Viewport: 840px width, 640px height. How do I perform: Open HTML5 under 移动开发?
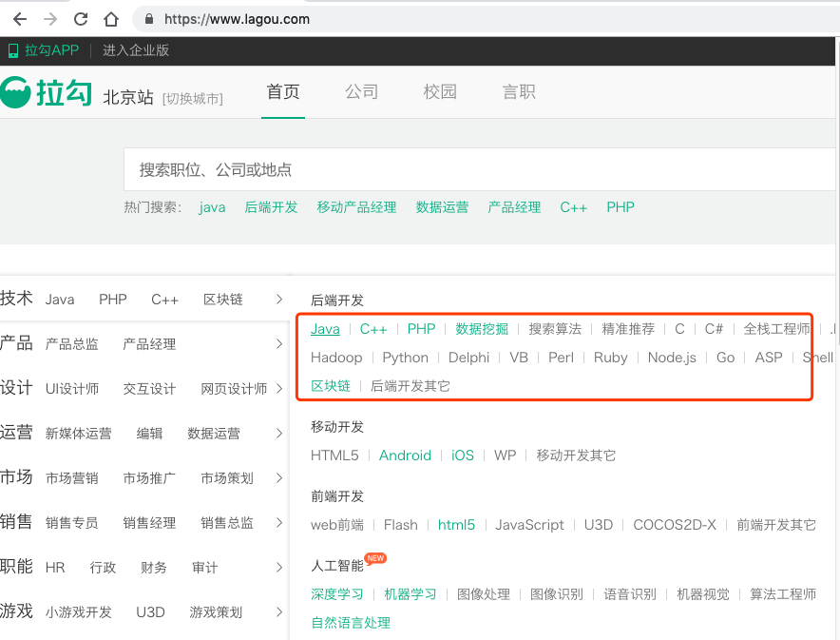point(334,456)
